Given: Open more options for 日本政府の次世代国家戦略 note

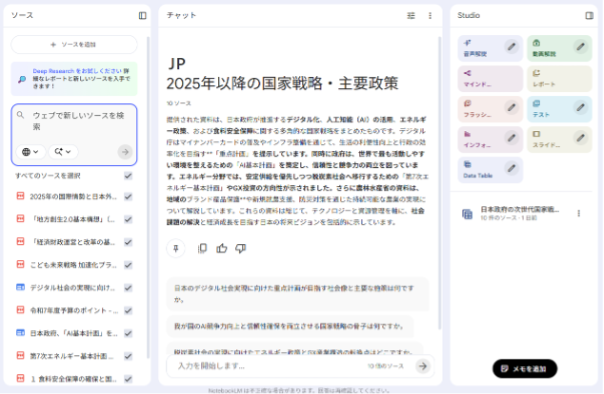Looking at the screenshot, I should (x=578, y=213).
